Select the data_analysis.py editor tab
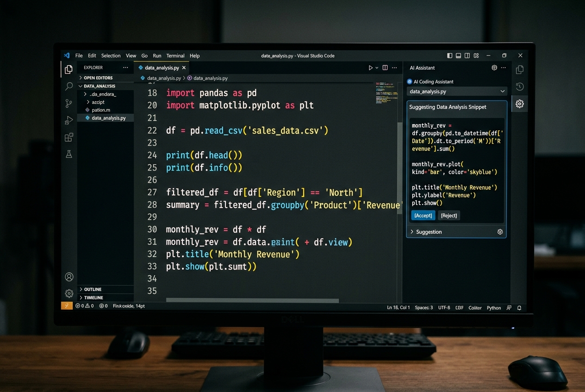Image resolution: width=585 pixels, height=392 pixels. coord(162,67)
